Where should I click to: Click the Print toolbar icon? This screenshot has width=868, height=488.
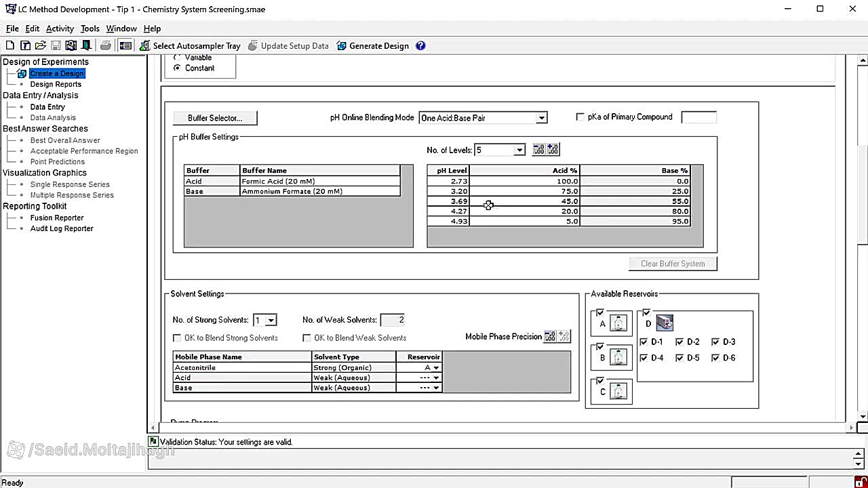[x=105, y=46]
